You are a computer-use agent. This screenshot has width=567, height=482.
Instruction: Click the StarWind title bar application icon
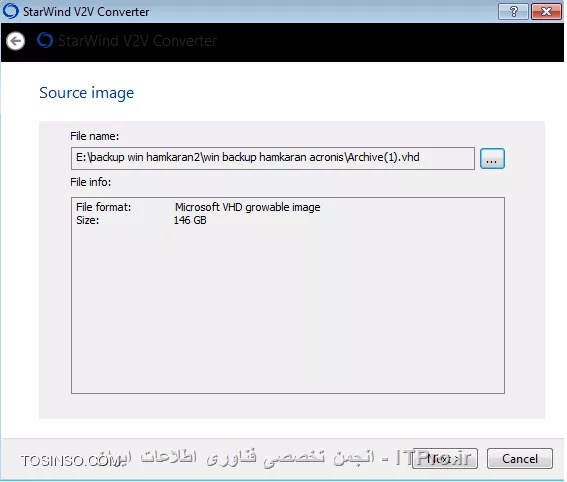[x=10, y=11]
